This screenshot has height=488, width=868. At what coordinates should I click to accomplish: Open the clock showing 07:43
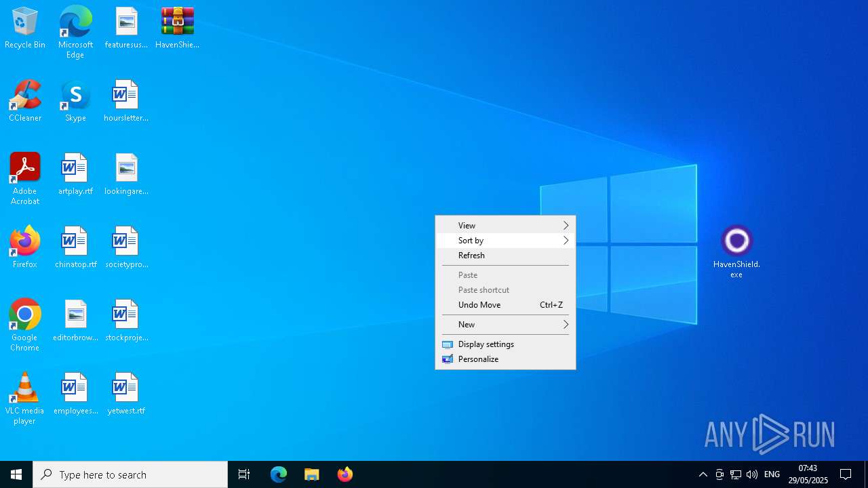tap(808, 474)
